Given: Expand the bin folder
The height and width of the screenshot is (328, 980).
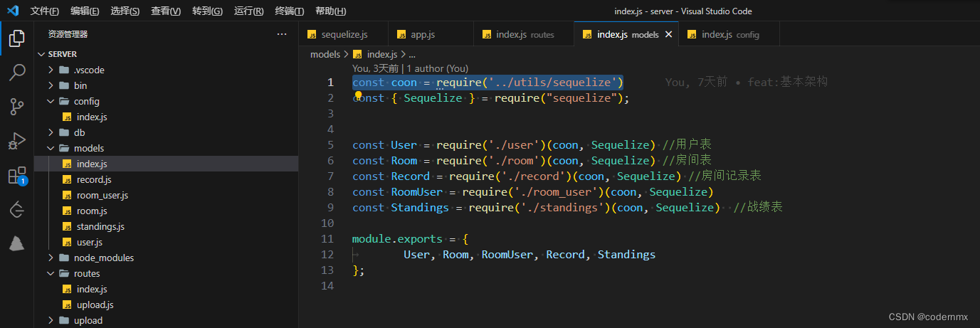Looking at the screenshot, I should [x=52, y=85].
